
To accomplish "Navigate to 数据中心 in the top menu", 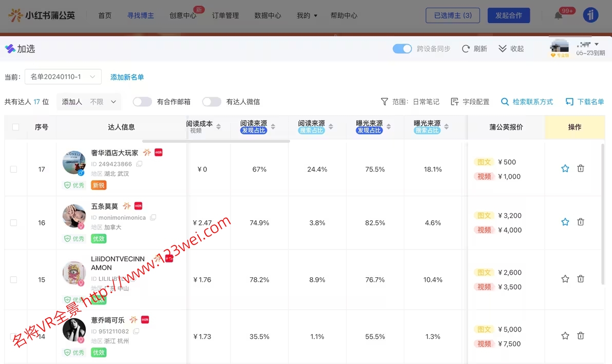I will (267, 15).
